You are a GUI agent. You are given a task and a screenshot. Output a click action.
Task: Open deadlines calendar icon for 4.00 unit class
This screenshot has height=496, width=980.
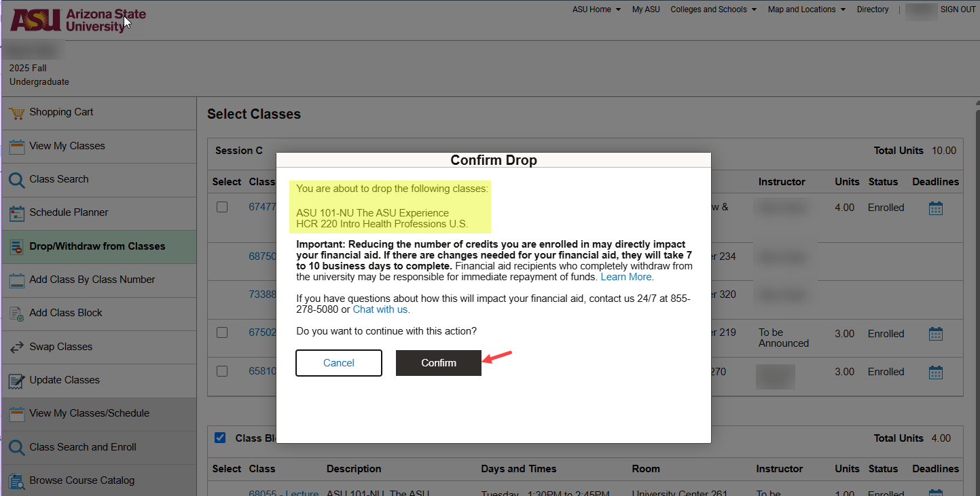click(935, 208)
